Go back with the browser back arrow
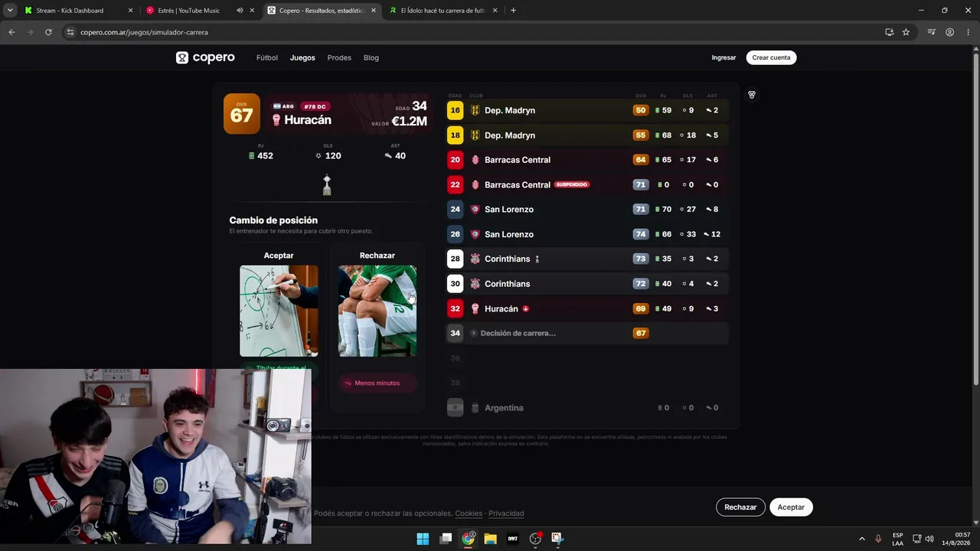Viewport: 980px width, 551px height. click(x=11, y=32)
